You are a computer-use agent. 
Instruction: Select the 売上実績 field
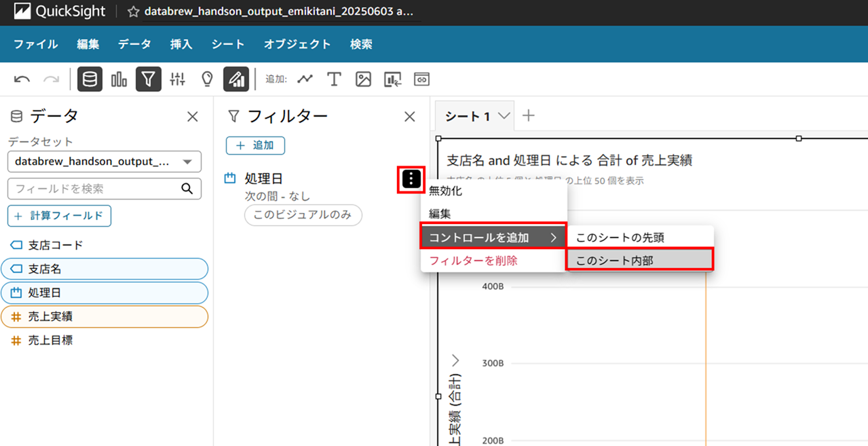tap(105, 316)
